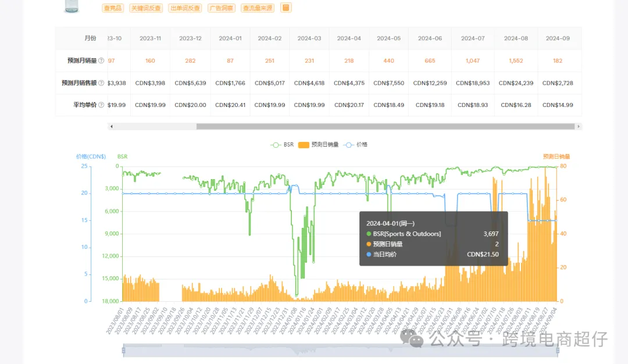Toggle the 预测日销量 legend series
The width and height of the screenshot is (628, 364).
pos(319,145)
